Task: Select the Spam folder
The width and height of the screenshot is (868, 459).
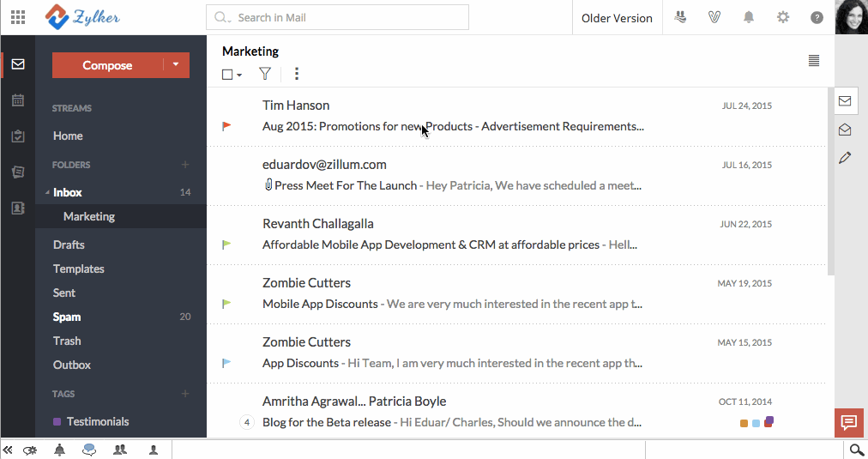Action: 67,317
